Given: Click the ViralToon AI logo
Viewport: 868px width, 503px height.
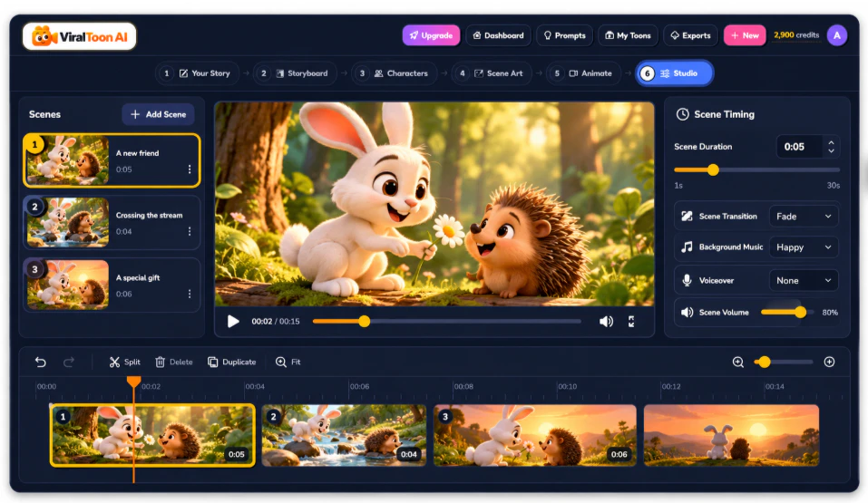Looking at the screenshot, I should 80,36.
